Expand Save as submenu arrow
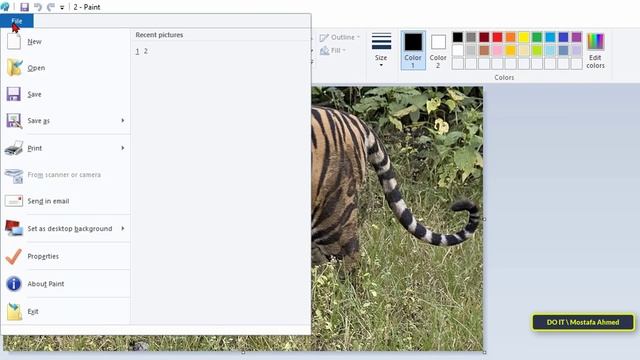Image resolution: width=640 pixels, height=360 pixels. pos(122,120)
